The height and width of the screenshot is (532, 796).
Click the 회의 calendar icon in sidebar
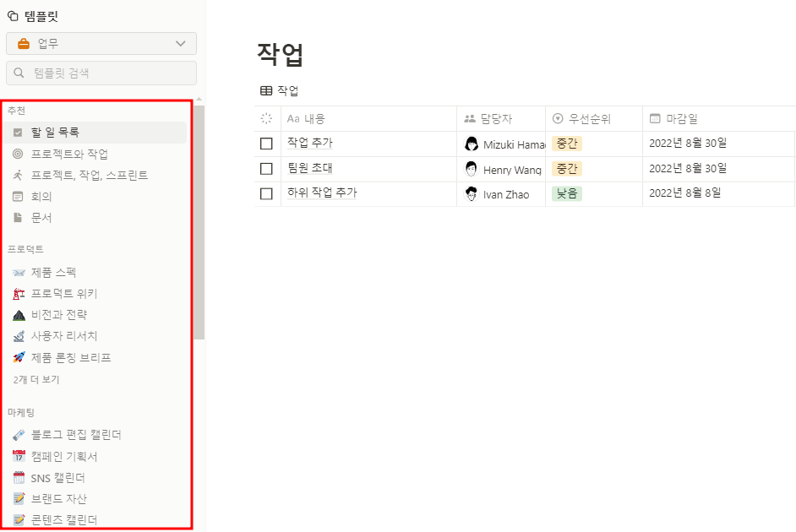(19, 196)
